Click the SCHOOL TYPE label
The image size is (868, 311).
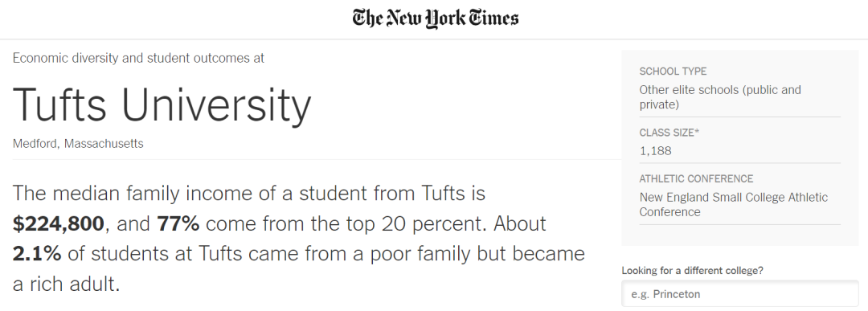pos(674,72)
